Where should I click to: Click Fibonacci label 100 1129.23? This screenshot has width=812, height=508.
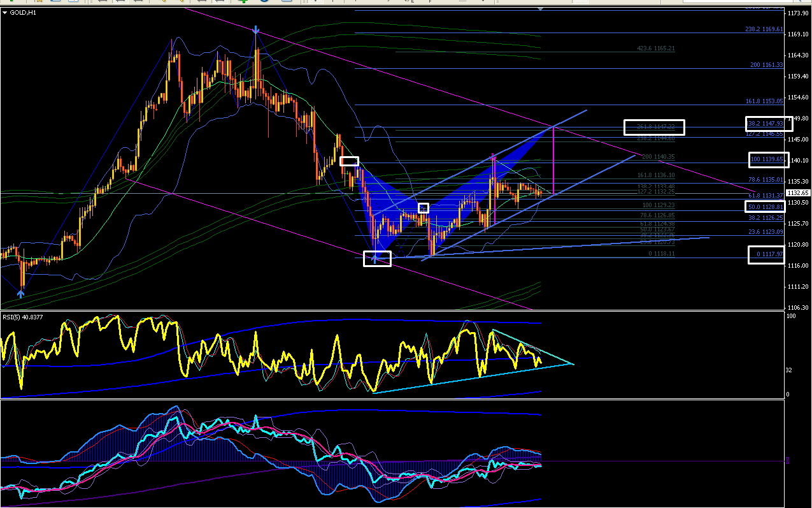point(658,205)
